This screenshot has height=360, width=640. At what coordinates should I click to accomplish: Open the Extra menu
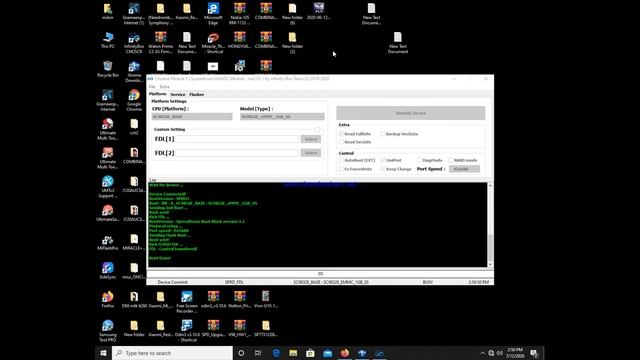pyautogui.click(x=164, y=87)
